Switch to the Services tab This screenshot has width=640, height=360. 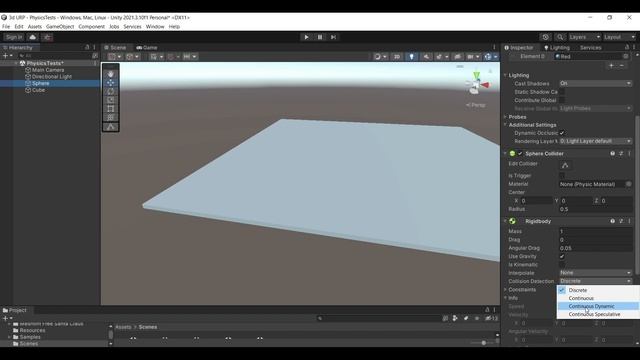click(x=591, y=48)
